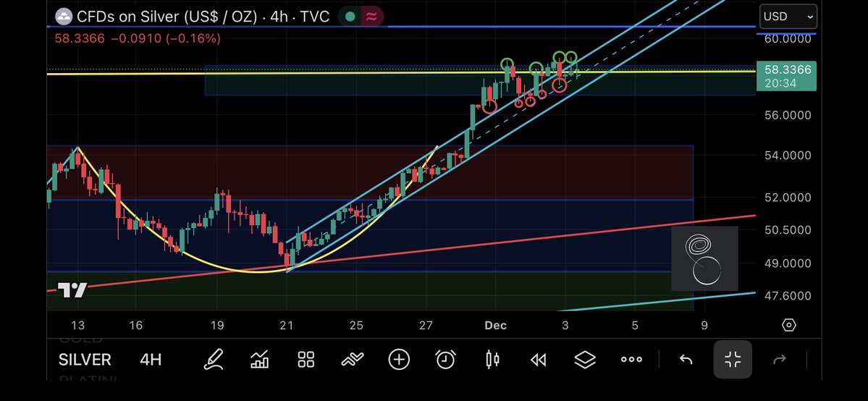Click the 60.0000 price axis label

coord(788,39)
